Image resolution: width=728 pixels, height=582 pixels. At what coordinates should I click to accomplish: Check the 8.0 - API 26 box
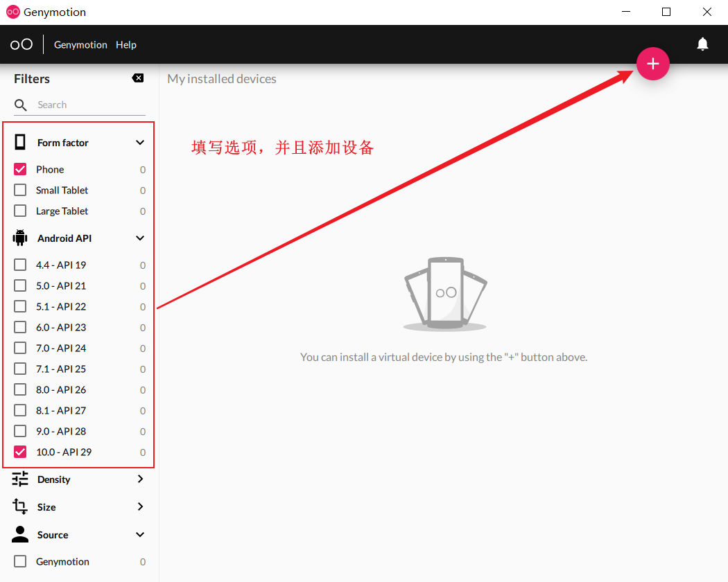(20, 389)
